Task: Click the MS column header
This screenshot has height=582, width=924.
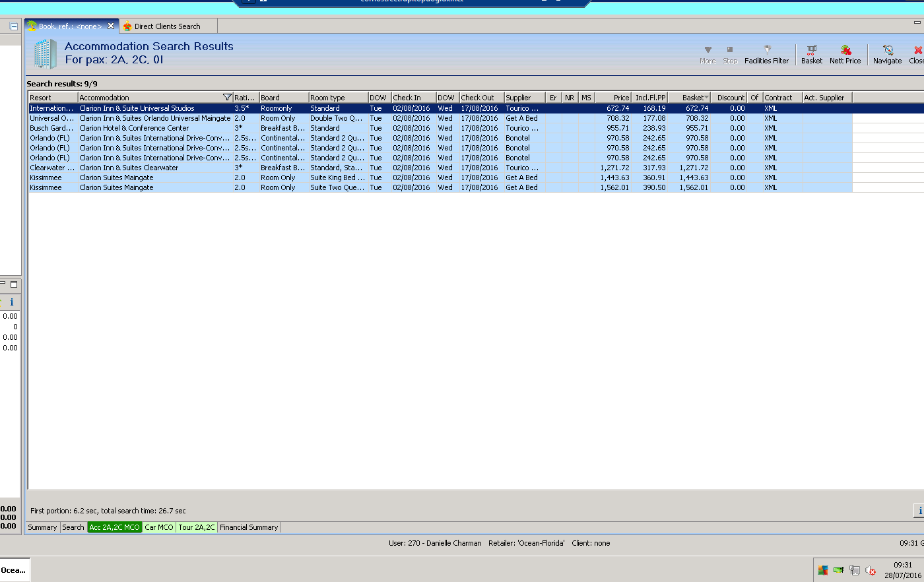Action: [586, 98]
